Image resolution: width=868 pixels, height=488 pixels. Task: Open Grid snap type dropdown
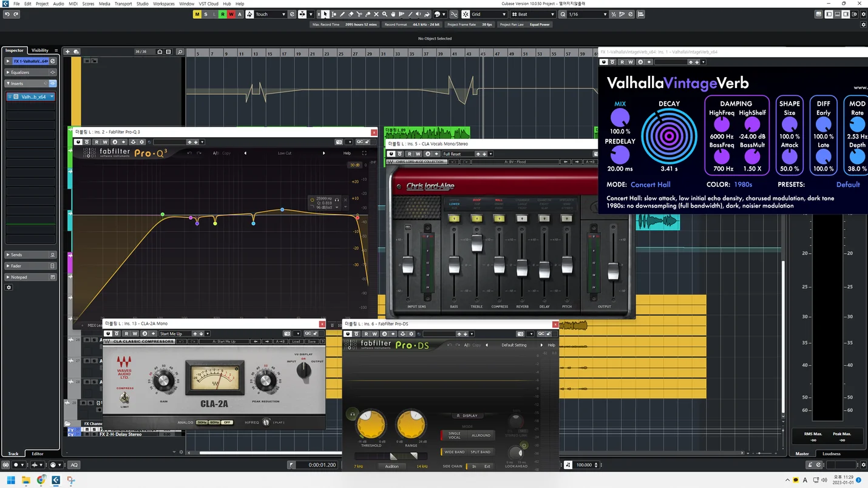coord(489,14)
